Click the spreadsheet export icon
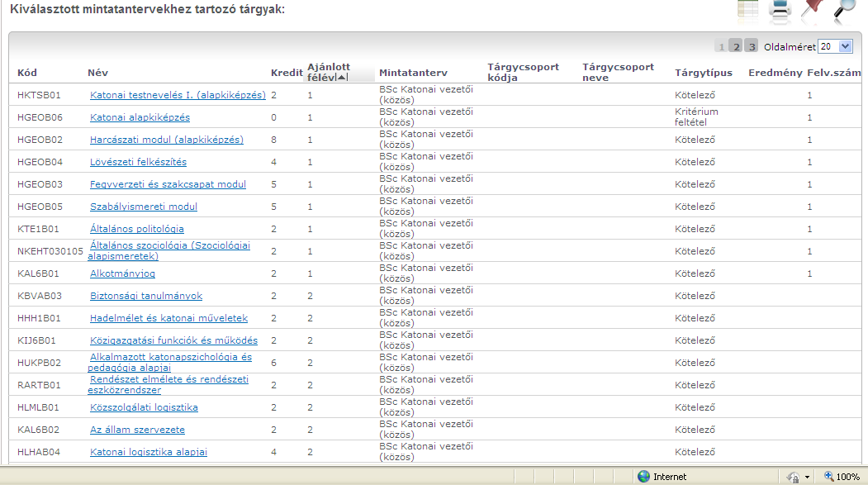 click(x=748, y=11)
